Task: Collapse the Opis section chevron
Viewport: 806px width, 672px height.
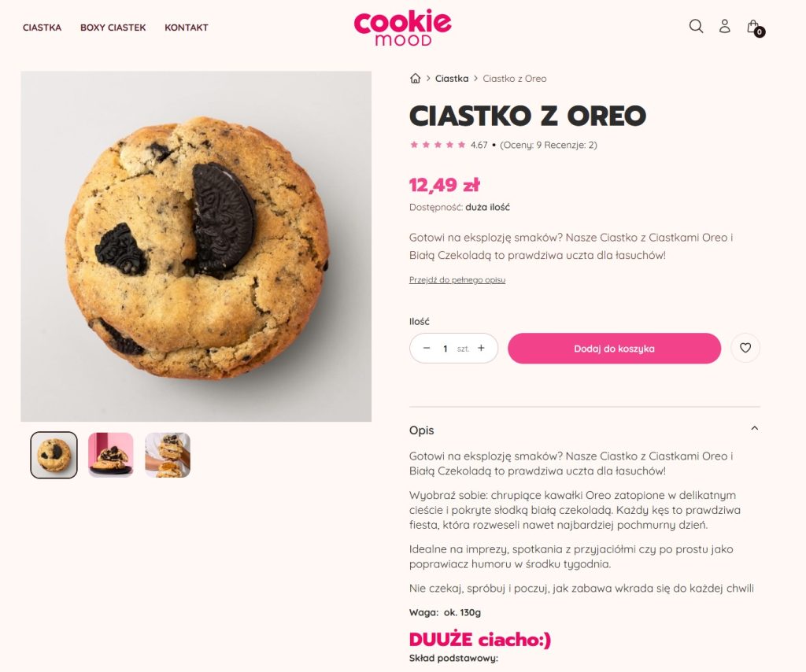Action: (x=754, y=429)
